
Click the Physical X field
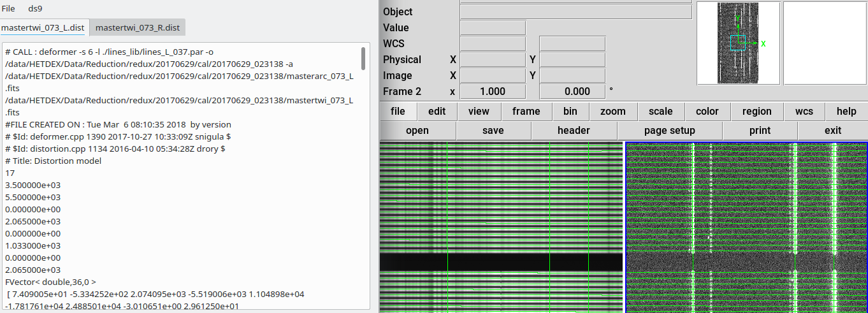point(493,60)
